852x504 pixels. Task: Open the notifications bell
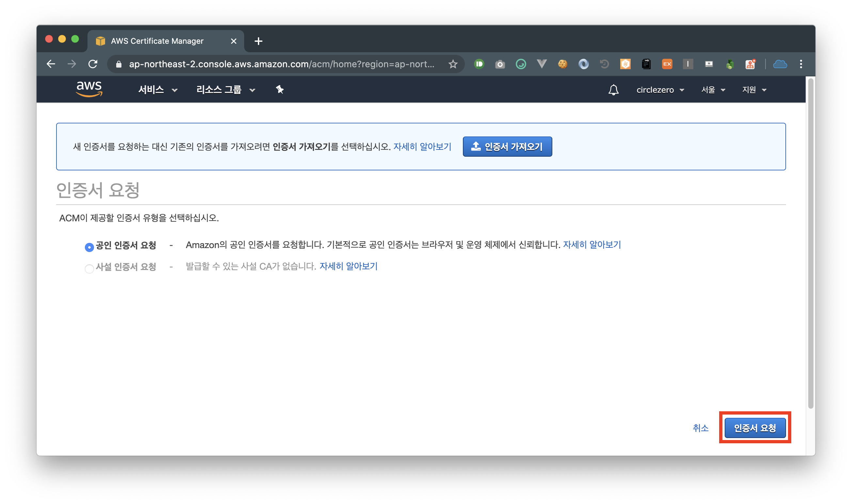[613, 90]
